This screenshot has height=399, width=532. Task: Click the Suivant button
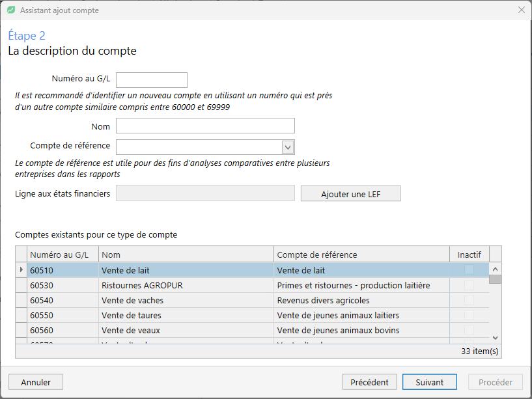click(x=430, y=382)
